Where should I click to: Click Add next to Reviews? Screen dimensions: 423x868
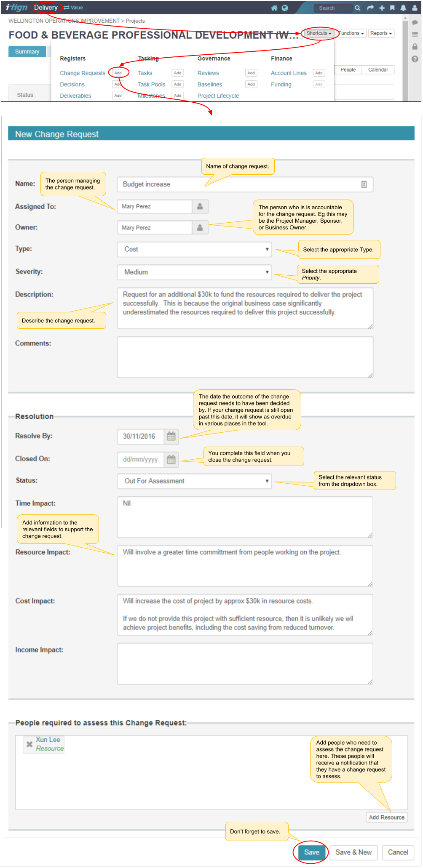click(x=251, y=73)
